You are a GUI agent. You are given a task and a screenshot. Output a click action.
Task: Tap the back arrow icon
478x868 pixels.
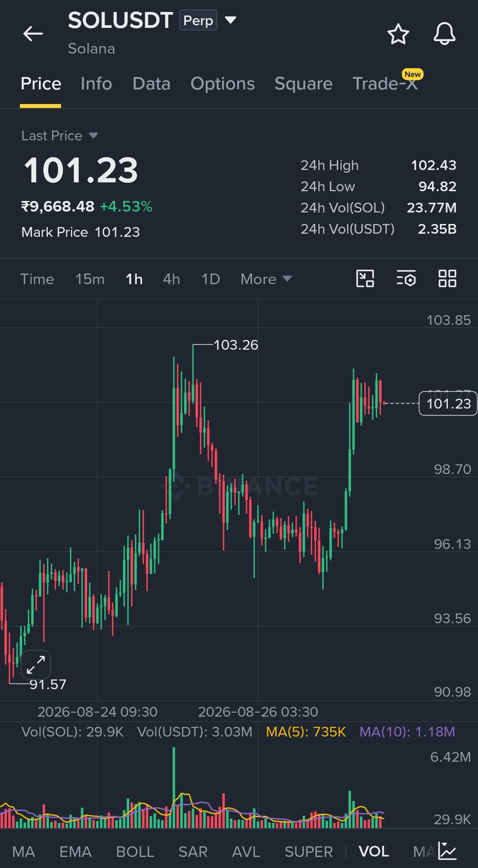pos(33,34)
